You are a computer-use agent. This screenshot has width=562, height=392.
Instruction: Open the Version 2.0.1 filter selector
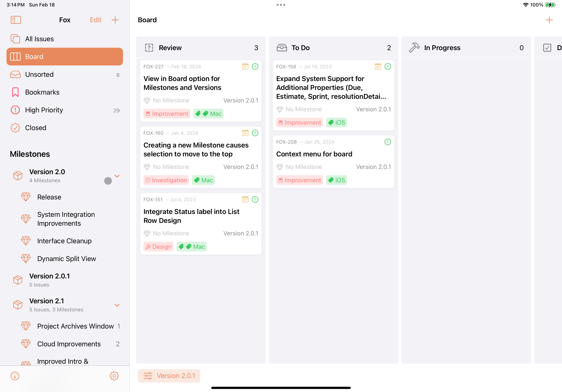coord(169,376)
